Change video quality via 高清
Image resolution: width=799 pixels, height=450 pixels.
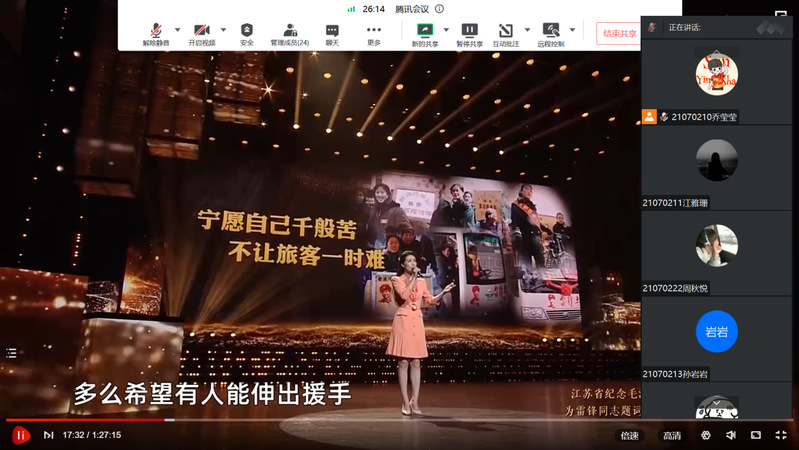point(672,435)
